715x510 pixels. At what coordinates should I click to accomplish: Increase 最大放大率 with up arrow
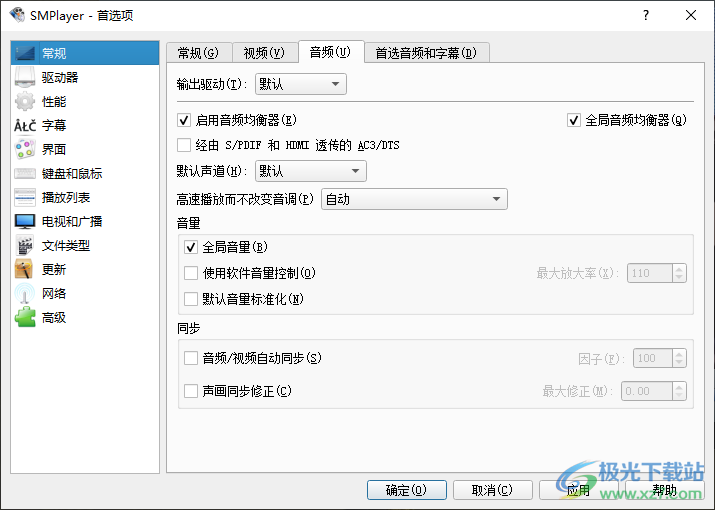click(x=679, y=269)
